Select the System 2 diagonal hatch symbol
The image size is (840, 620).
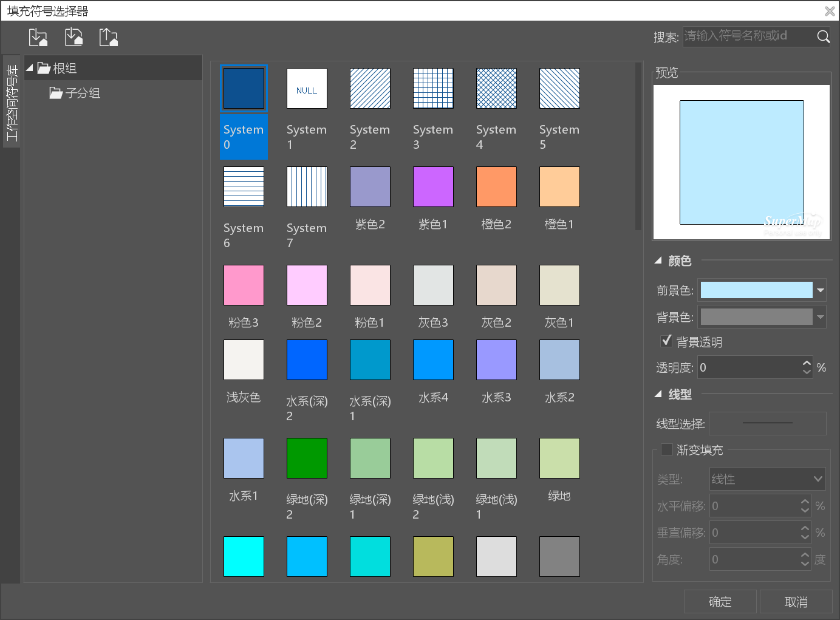click(370, 89)
